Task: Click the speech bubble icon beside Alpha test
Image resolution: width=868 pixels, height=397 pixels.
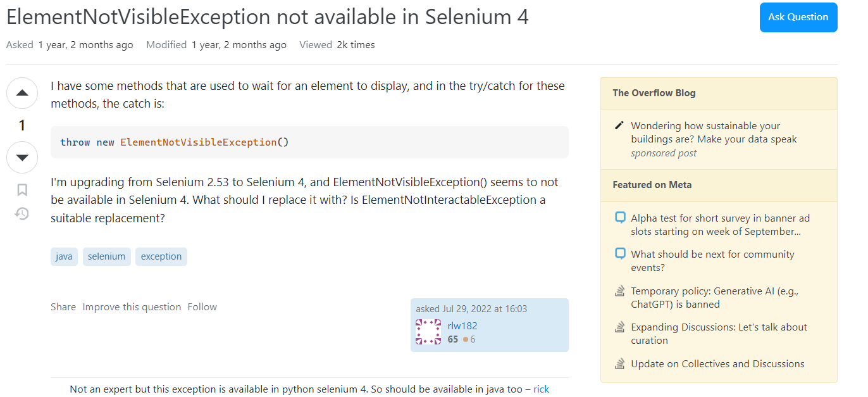Action: coord(620,218)
